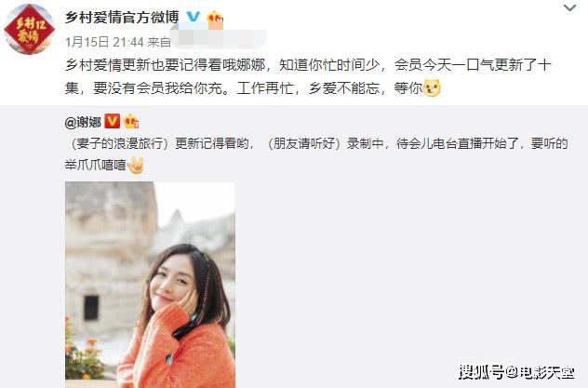Click the 举爪爪嘻嘻 line in the reposted message
Viewport: 588px width, 388px height.
click(x=95, y=165)
